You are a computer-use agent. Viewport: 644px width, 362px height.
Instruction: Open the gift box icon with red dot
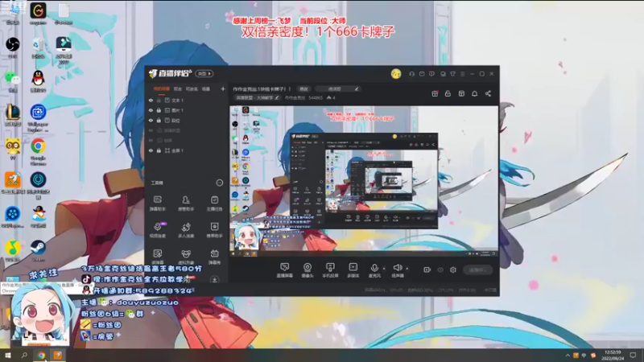435,93
